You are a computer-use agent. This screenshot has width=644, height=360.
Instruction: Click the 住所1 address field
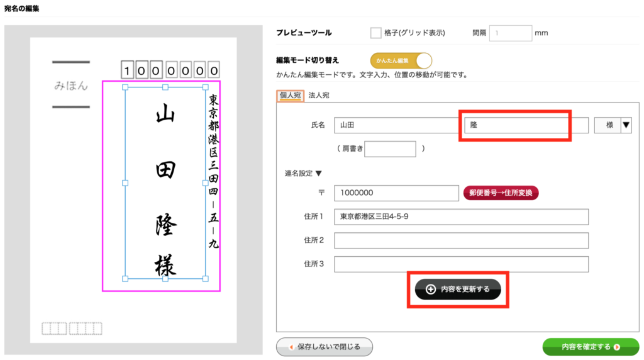pyautogui.click(x=461, y=217)
